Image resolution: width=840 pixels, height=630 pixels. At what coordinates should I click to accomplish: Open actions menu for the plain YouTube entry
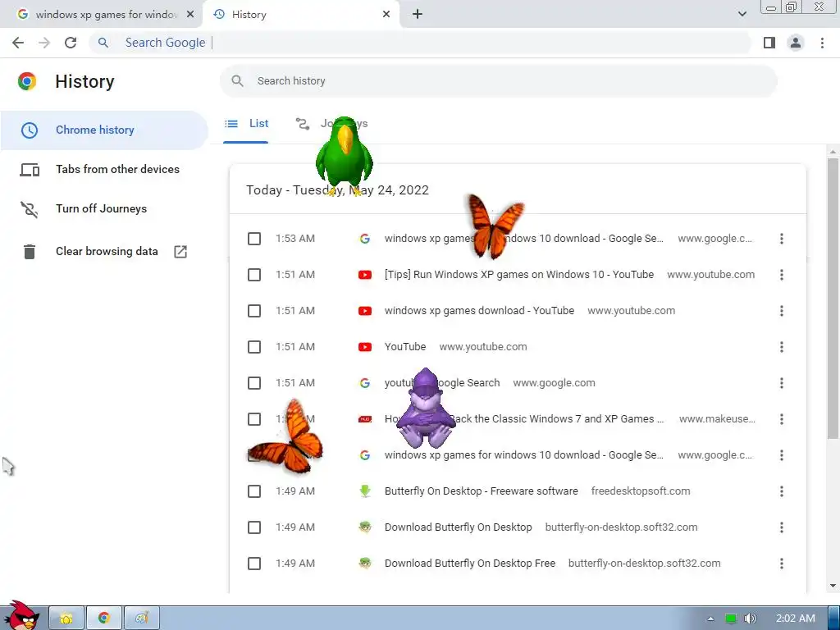click(x=782, y=347)
